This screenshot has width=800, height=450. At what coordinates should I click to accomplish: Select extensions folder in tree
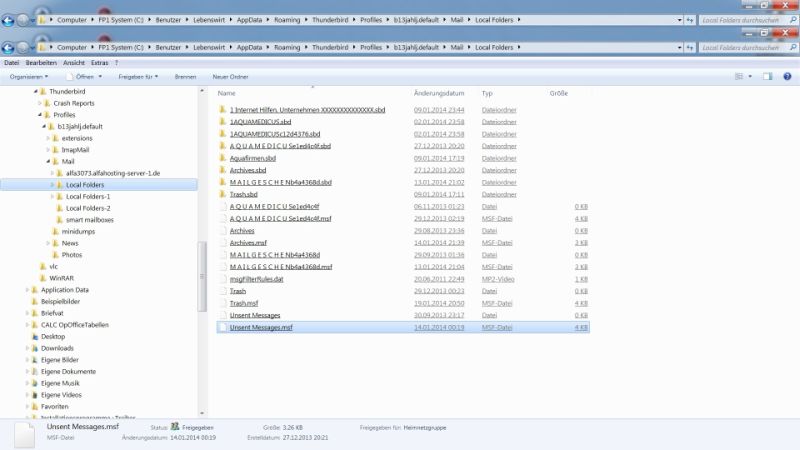click(x=77, y=138)
